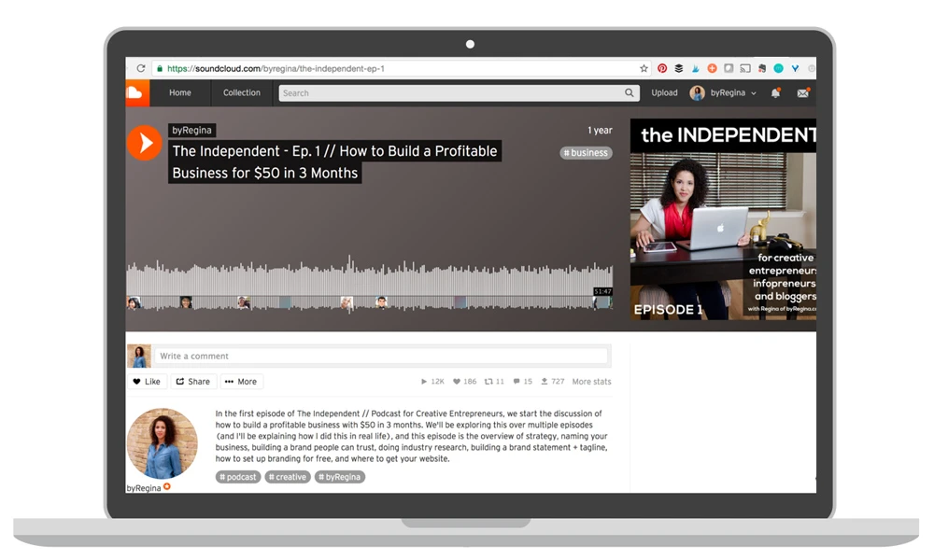Click the Cast screen icon in browser toolbar
Screen dimensions: 934x560
745,68
